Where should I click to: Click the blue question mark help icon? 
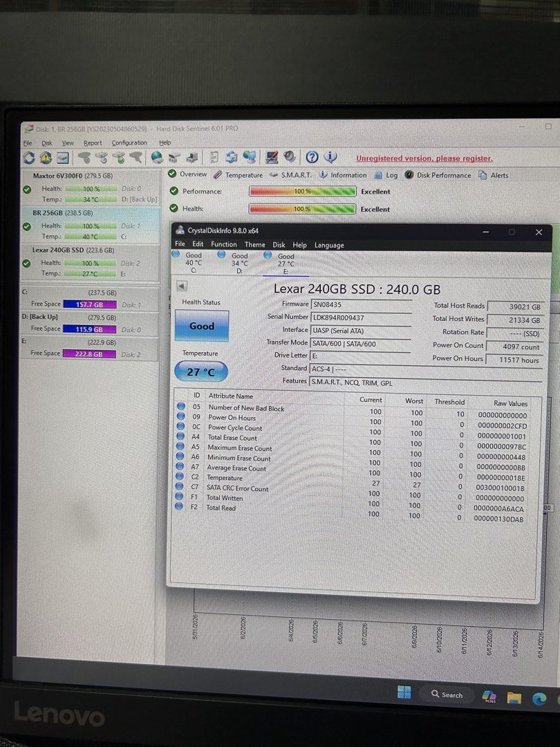point(312,157)
